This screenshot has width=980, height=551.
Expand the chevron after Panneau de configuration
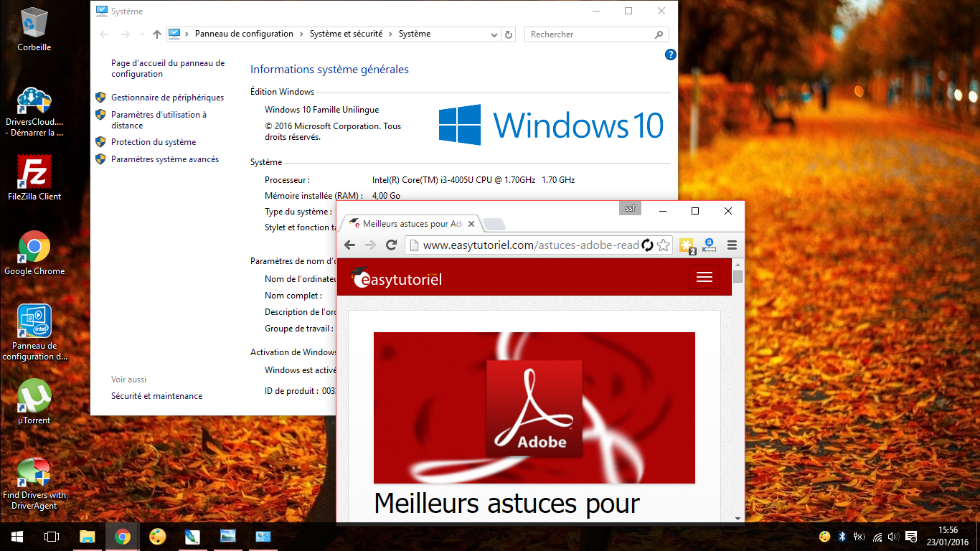[x=301, y=34]
